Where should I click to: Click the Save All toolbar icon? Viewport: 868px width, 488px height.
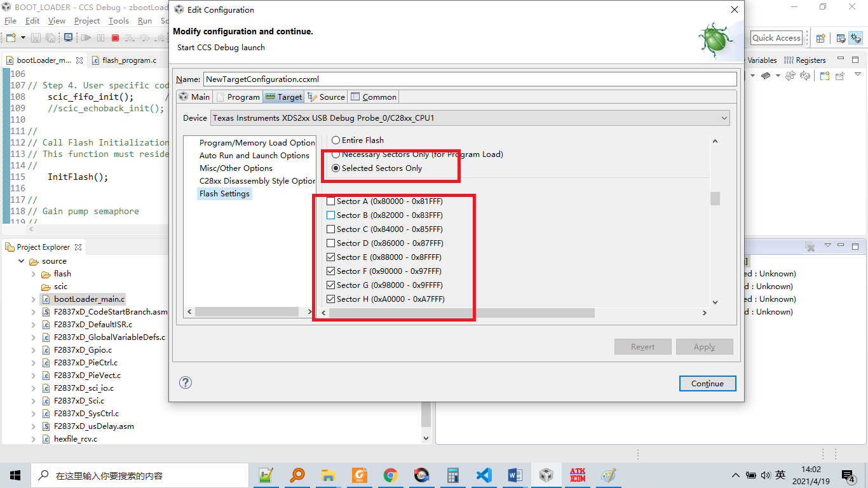click(x=51, y=37)
